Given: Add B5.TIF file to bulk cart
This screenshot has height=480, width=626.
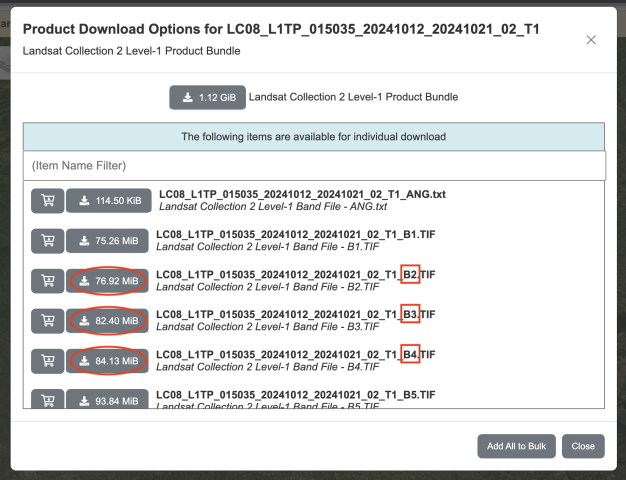Looking at the screenshot, I should click(x=48, y=399).
